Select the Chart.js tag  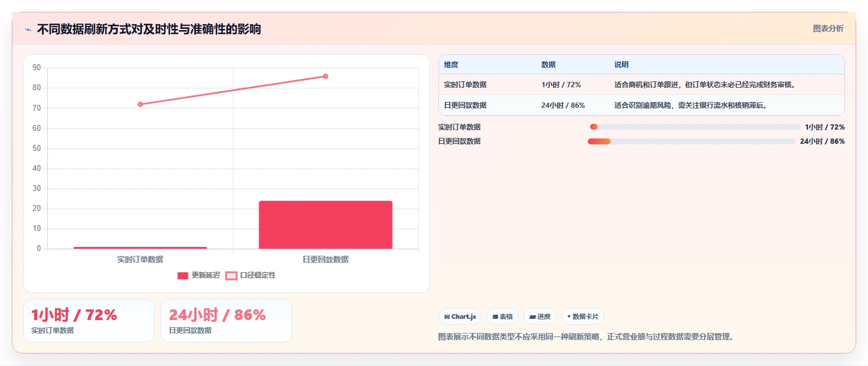pyautogui.click(x=460, y=316)
